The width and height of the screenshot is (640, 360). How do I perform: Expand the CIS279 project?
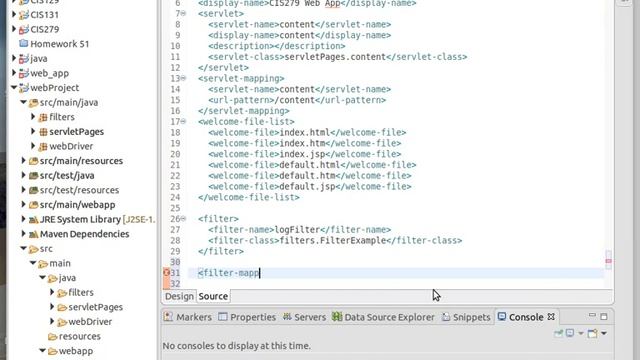(x=14, y=29)
